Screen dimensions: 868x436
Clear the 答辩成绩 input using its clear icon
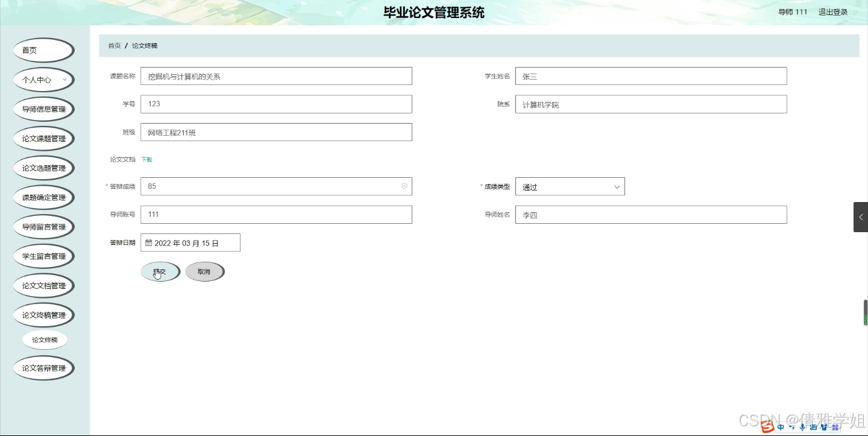point(404,186)
